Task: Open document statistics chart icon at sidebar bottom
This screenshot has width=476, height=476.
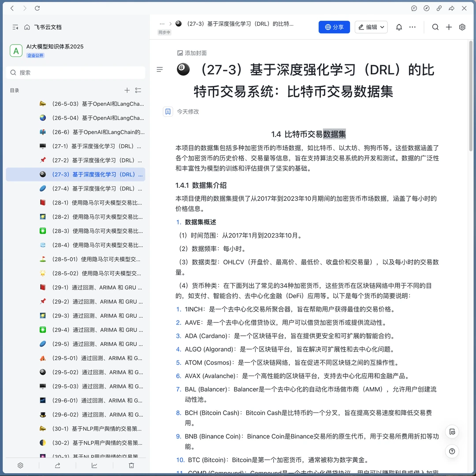Action: [94, 465]
